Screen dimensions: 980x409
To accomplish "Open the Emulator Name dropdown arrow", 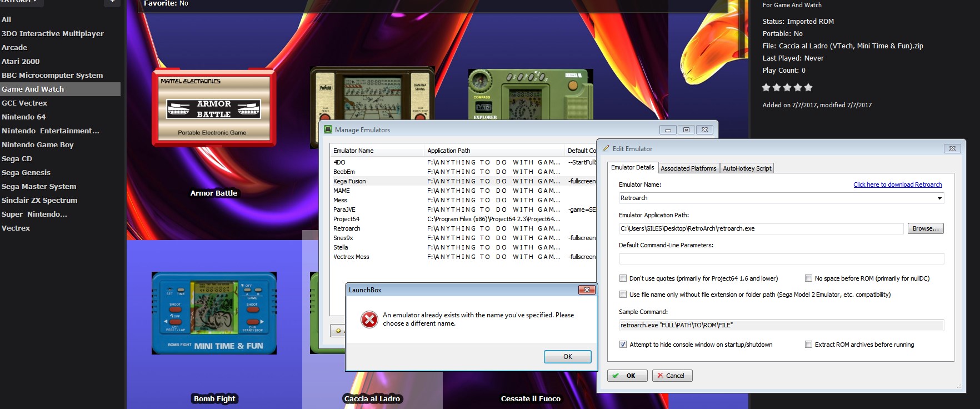I will tap(939, 198).
